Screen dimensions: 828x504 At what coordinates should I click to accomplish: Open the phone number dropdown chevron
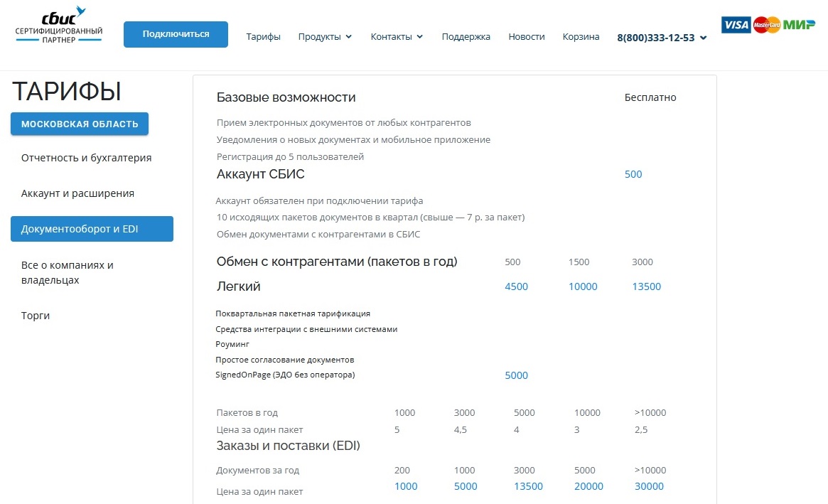[704, 39]
